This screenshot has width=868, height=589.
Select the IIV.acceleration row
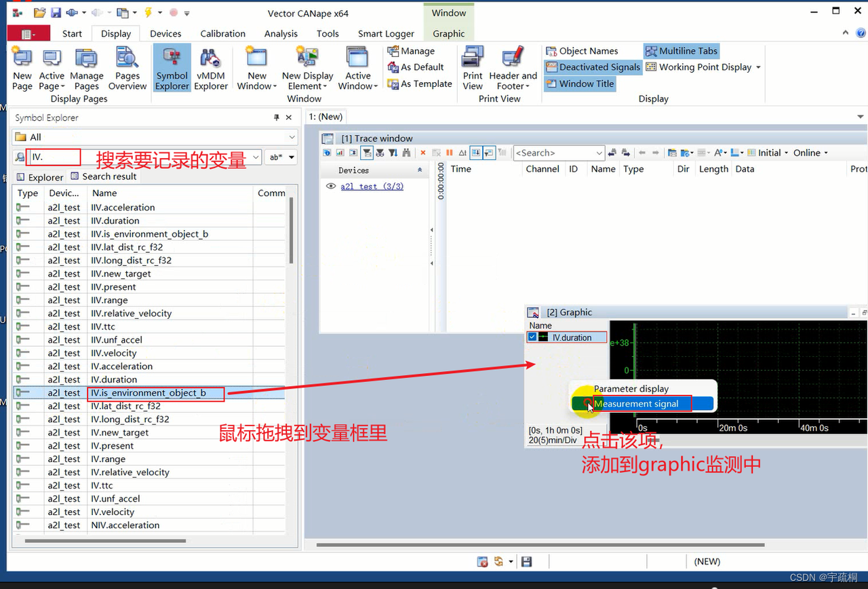[x=149, y=208]
